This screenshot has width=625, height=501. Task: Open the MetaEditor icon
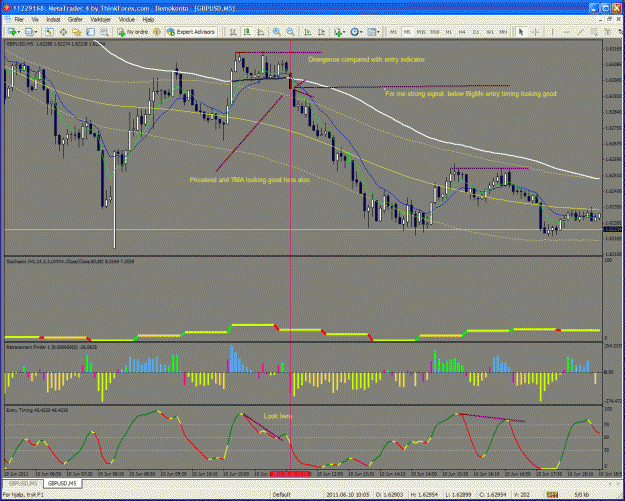pos(157,32)
